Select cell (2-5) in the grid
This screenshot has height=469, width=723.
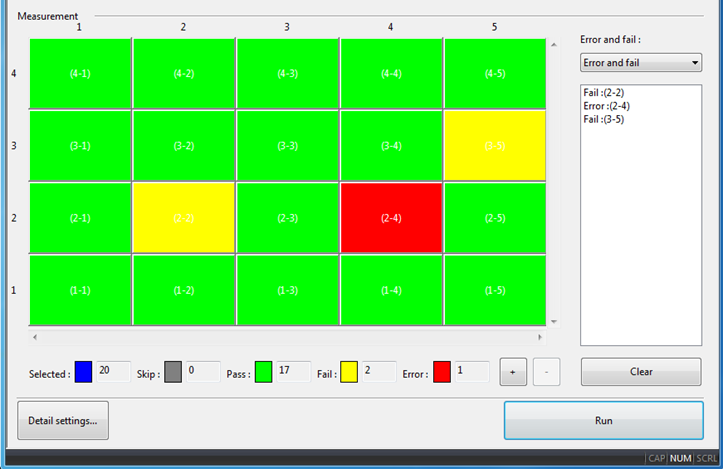[x=495, y=218]
